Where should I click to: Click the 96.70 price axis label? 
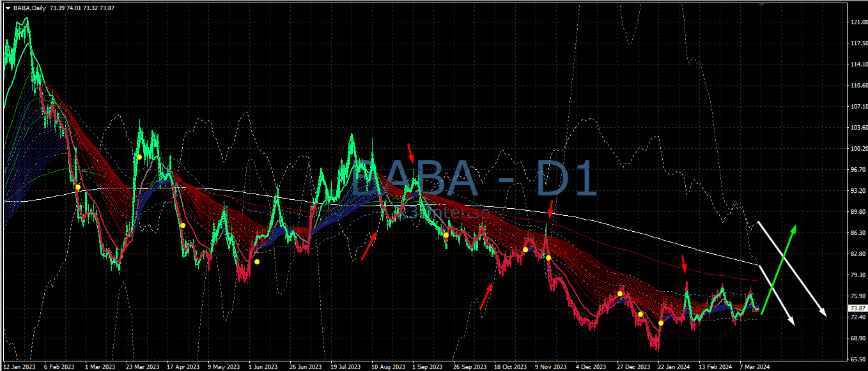[x=858, y=170]
